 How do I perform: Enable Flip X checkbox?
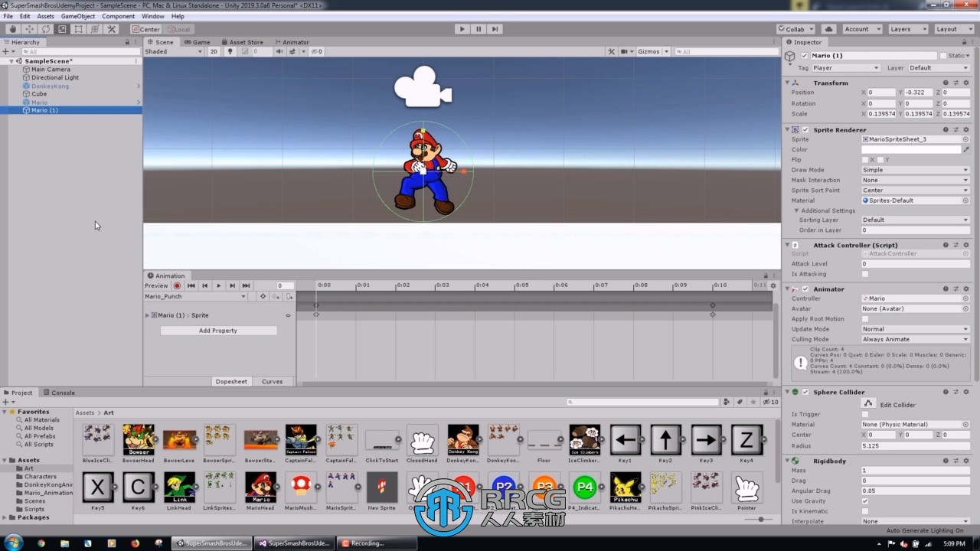(x=865, y=160)
